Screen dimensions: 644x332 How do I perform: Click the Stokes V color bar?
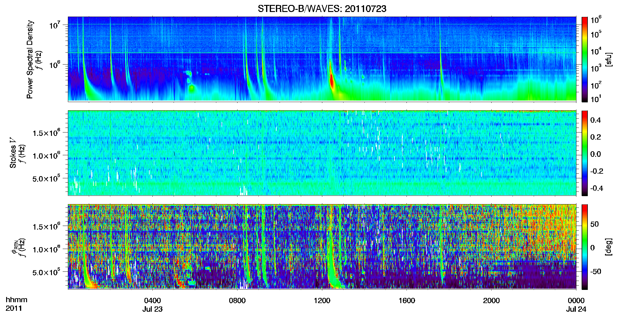[584, 153]
